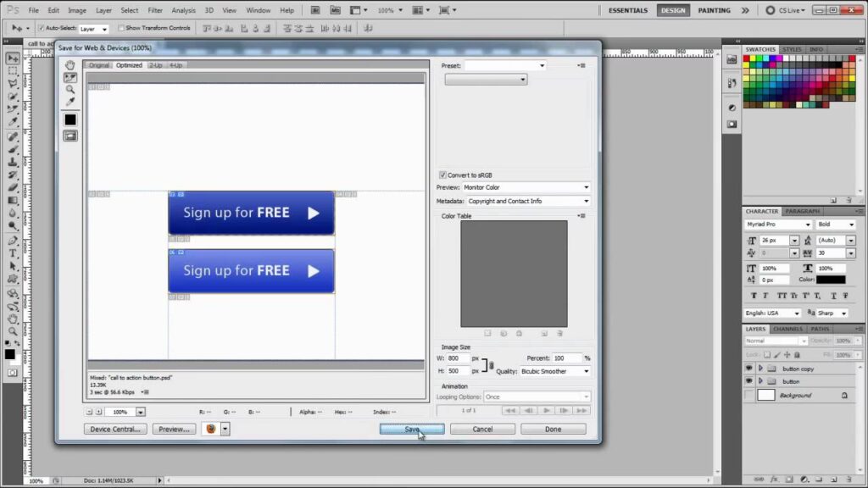Uncheck Convert to sRGB checkbox
This screenshot has width=868, height=488.
click(x=442, y=175)
